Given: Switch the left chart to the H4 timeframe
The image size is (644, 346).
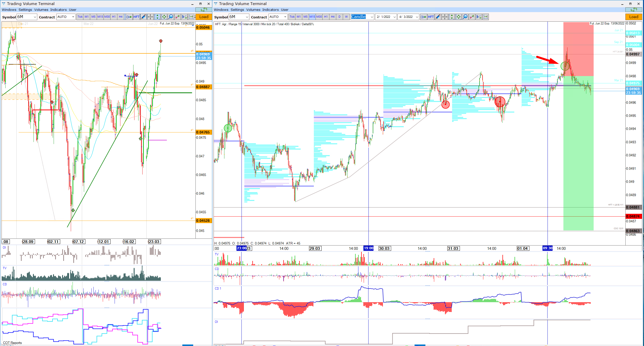Looking at the screenshot, I should click(x=121, y=17).
